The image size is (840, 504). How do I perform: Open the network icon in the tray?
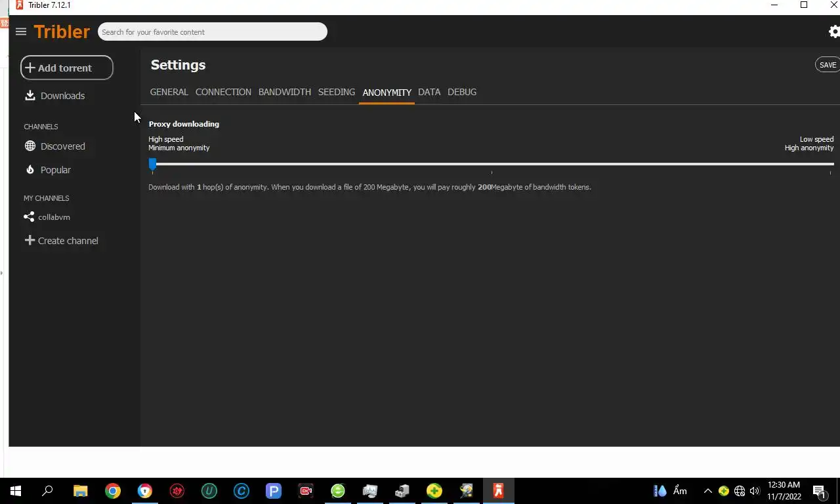click(740, 491)
